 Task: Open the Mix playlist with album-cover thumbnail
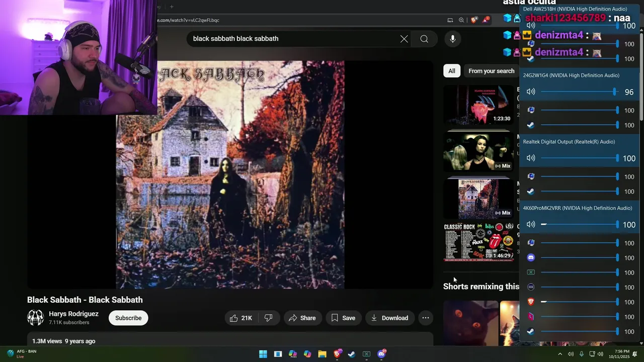click(478, 197)
